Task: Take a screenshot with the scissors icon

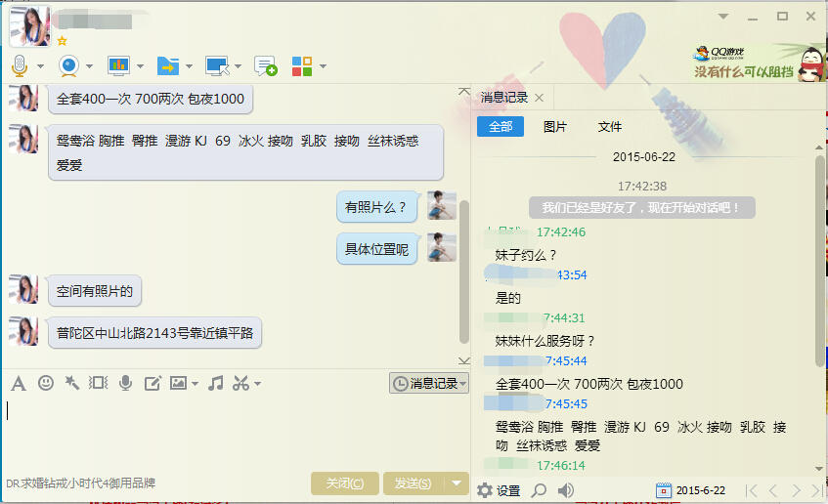Action: pyautogui.click(x=240, y=383)
